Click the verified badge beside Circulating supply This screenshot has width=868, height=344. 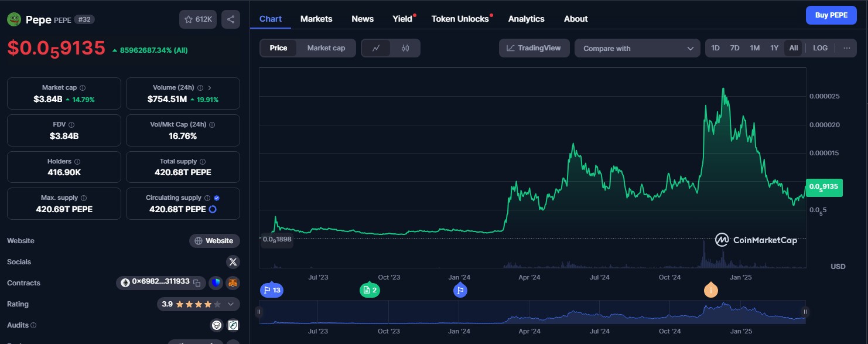point(217,198)
